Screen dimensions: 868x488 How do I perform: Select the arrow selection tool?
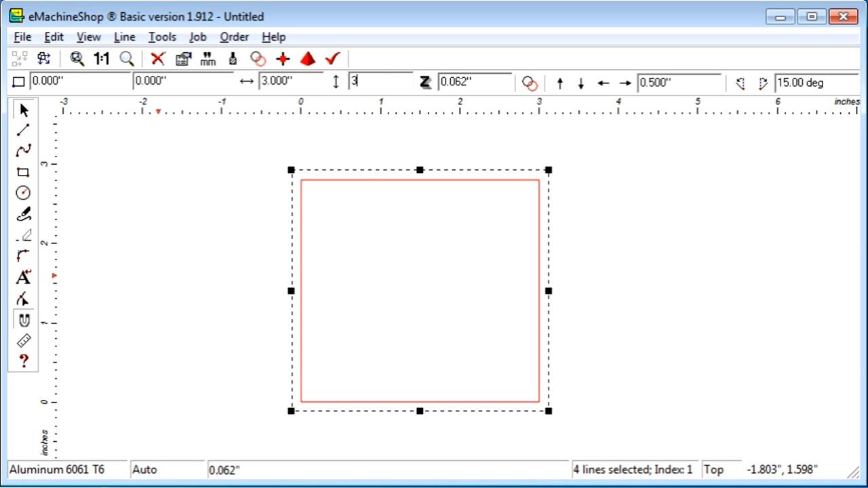[24, 110]
